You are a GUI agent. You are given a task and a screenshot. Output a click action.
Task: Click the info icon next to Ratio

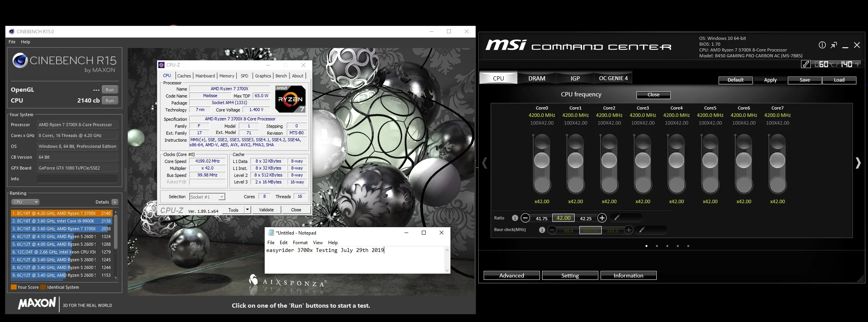[515, 218]
